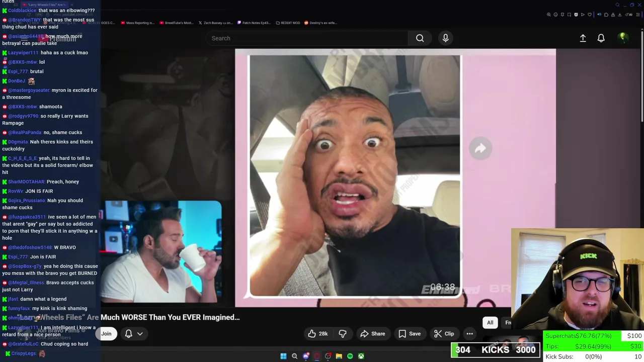Viewport: 644px width, 362px height.
Task: Click chat username CrispyLegs
Action: 23,353
